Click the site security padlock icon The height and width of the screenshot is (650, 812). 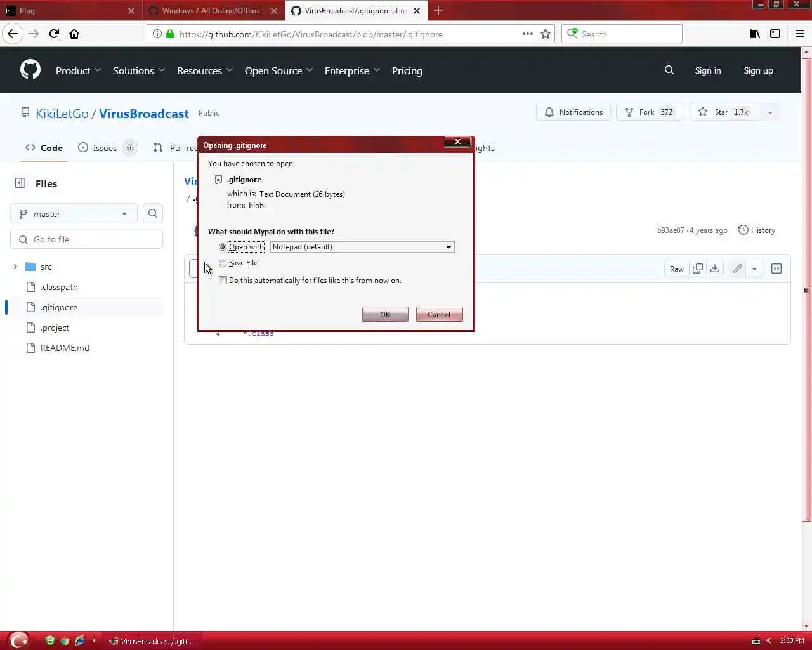point(170,34)
